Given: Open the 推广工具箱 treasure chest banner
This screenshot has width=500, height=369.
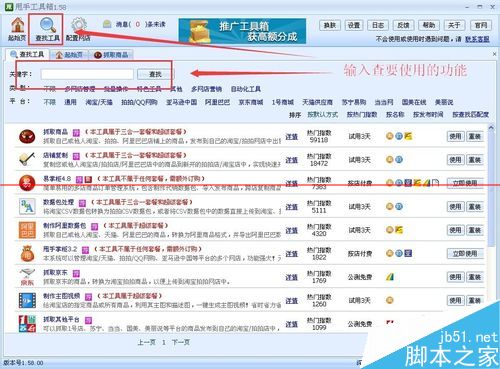Looking at the screenshot, I should click(x=242, y=31).
